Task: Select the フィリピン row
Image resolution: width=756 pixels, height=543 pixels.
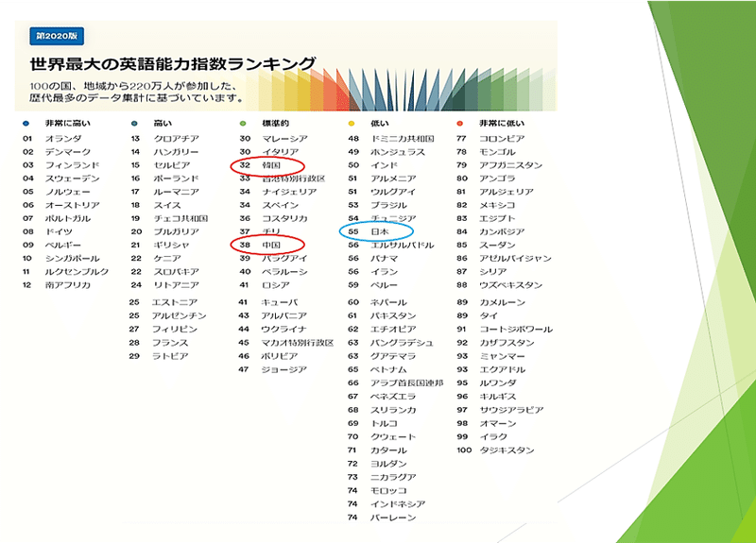Action: pos(163,329)
